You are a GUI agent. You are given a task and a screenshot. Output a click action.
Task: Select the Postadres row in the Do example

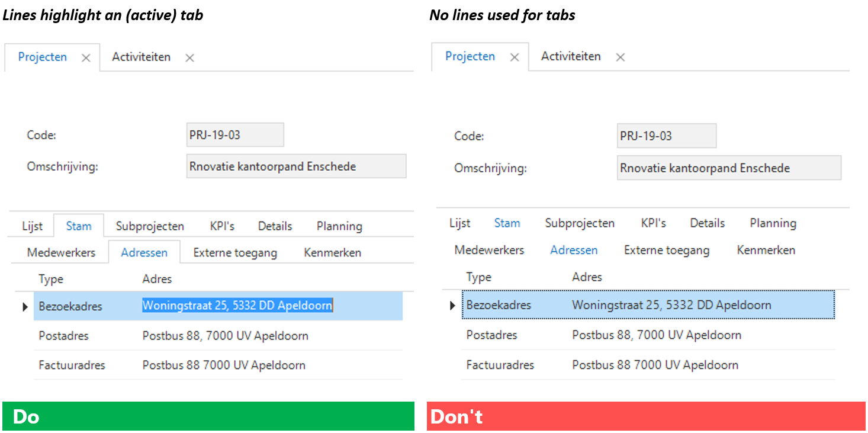[x=218, y=336]
